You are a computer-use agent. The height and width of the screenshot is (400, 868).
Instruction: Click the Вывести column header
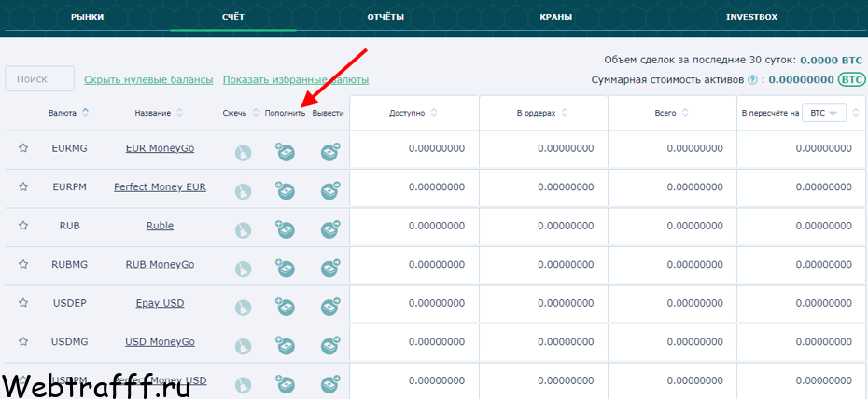click(x=329, y=113)
